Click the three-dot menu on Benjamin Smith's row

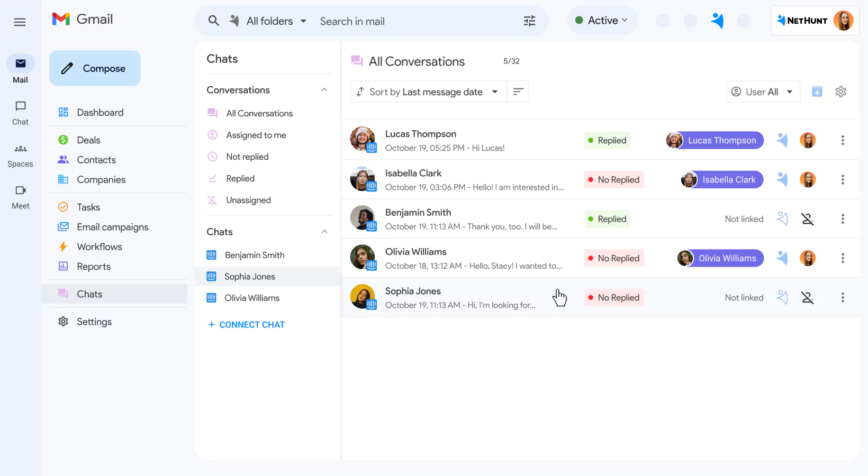(x=843, y=218)
